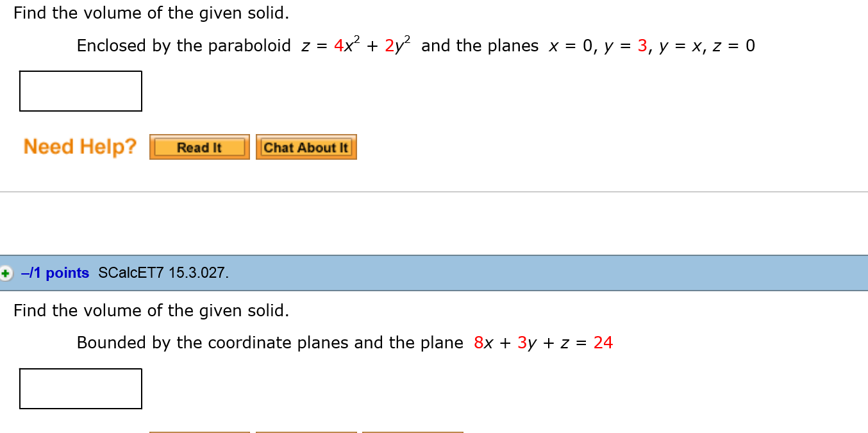Click the Chat About It label text

click(306, 147)
